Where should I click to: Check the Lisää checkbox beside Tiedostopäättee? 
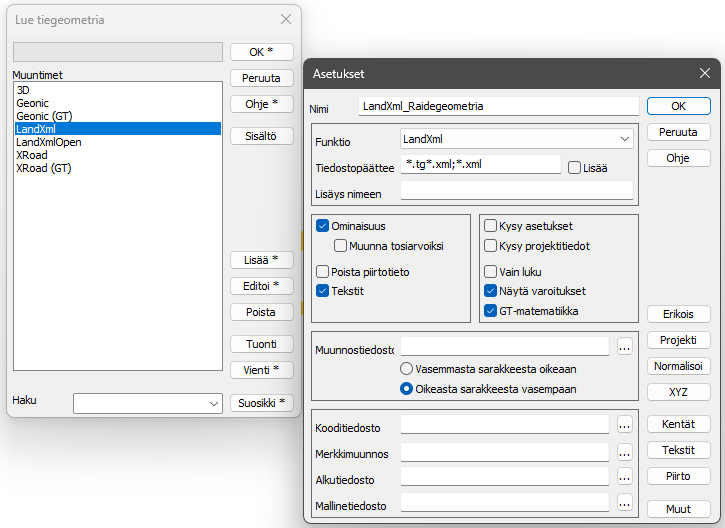point(575,168)
